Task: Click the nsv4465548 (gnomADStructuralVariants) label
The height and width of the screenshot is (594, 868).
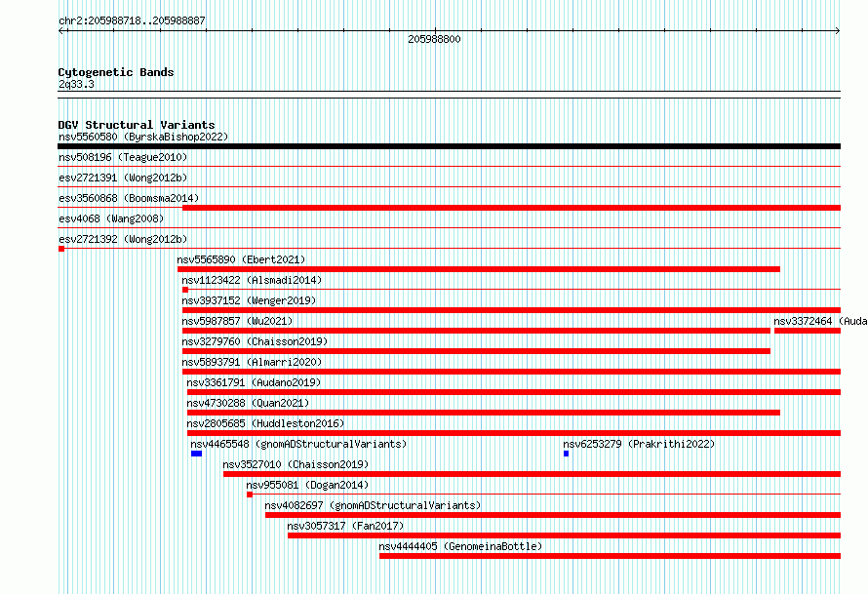Action: point(299,444)
